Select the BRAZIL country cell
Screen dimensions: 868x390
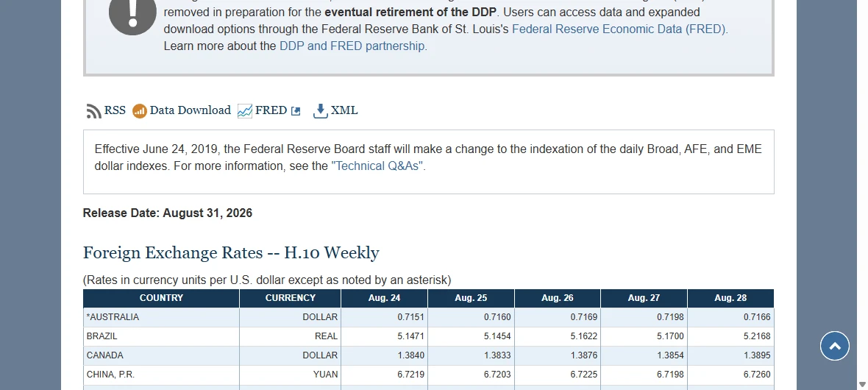161,336
